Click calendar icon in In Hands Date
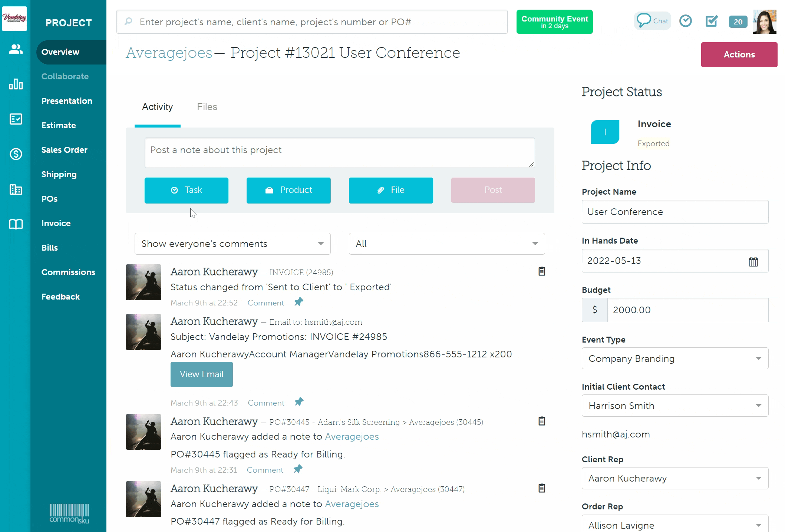 pos(753,261)
